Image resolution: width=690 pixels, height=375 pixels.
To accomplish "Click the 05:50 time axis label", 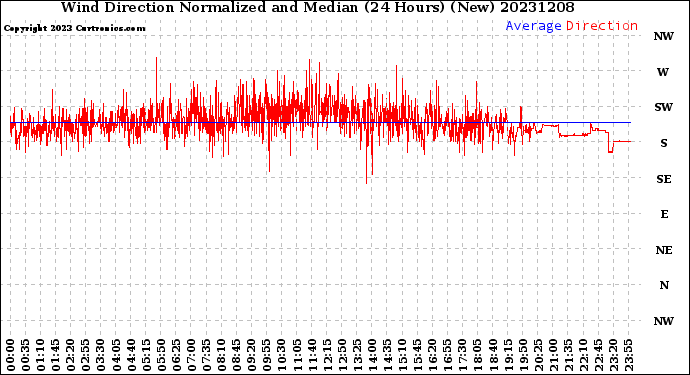I will coord(161,355).
